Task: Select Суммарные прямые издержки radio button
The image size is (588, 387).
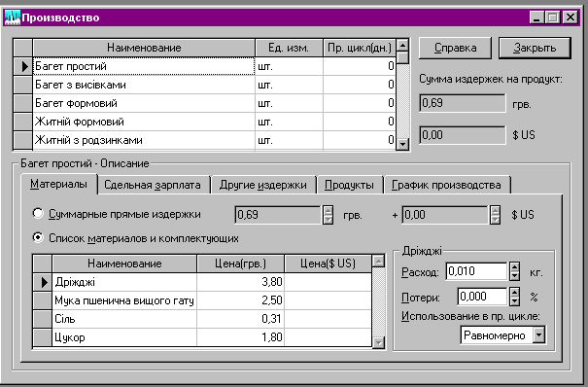Action: [x=38, y=213]
